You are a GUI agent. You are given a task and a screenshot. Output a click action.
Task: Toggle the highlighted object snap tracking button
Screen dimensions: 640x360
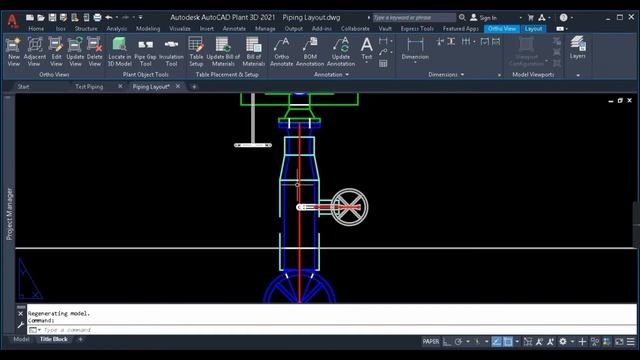point(496,342)
